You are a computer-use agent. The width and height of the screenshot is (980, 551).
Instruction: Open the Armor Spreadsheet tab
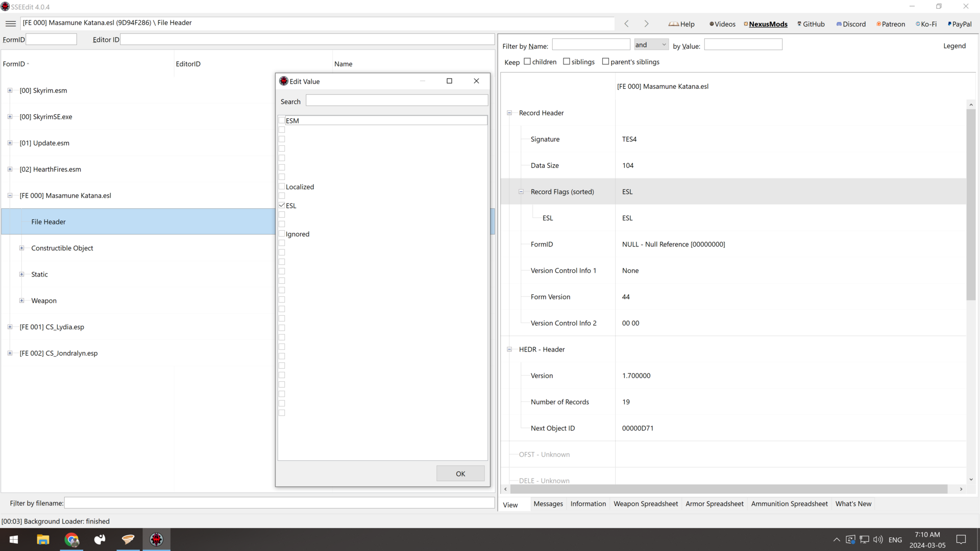[715, 504]
